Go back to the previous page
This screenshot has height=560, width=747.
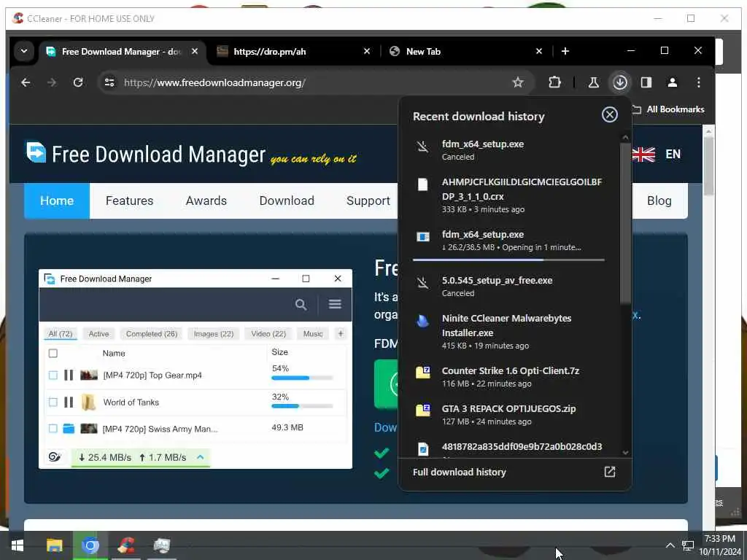coord(26,82)
